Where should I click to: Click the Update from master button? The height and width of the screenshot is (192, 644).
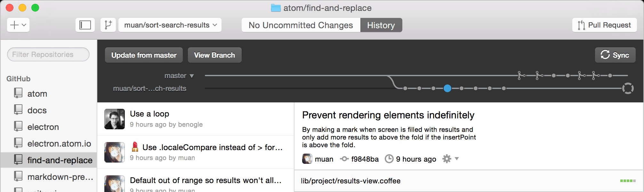tap(143, 55)
